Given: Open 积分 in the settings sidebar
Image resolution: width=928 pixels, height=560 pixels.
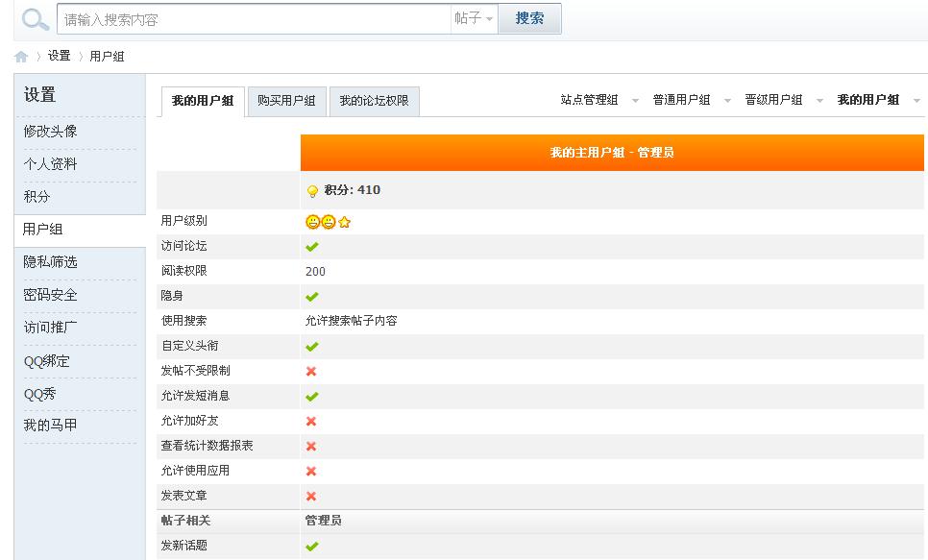Looking at the screenshot, I should tap(37, 197).
